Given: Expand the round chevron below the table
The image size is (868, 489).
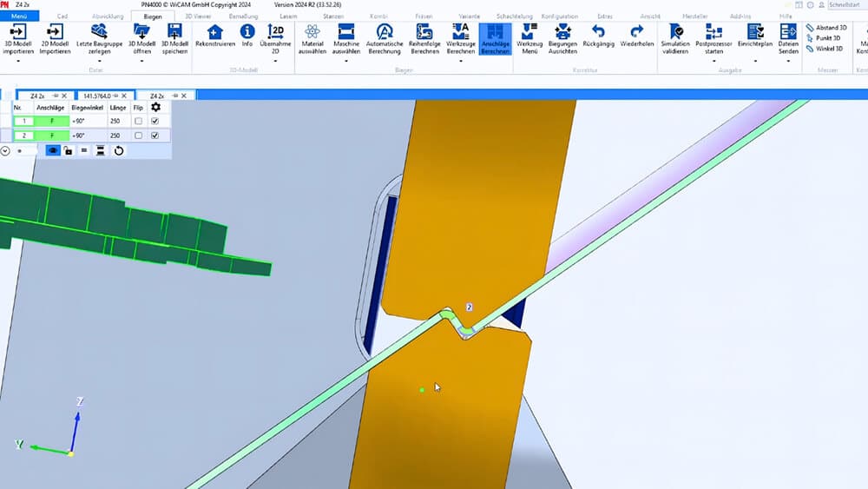Looking at the screenshot, I should (x=6, y=150).
